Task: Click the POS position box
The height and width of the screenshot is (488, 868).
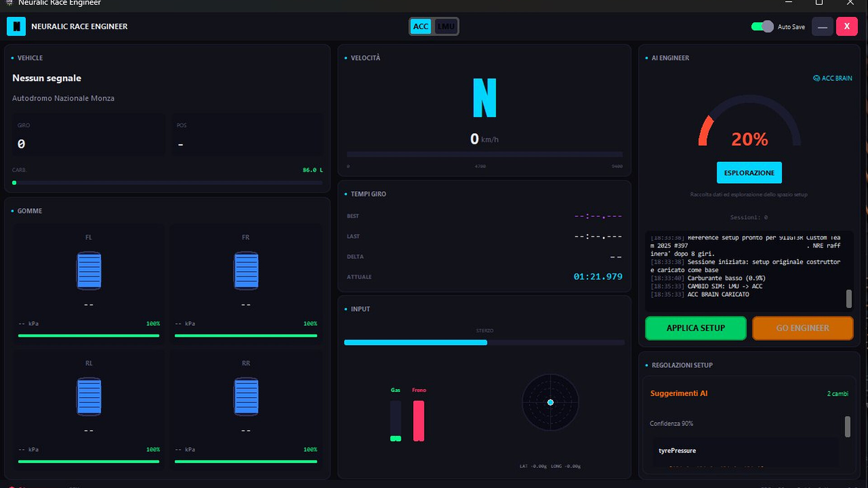Action: coord(247,135)
